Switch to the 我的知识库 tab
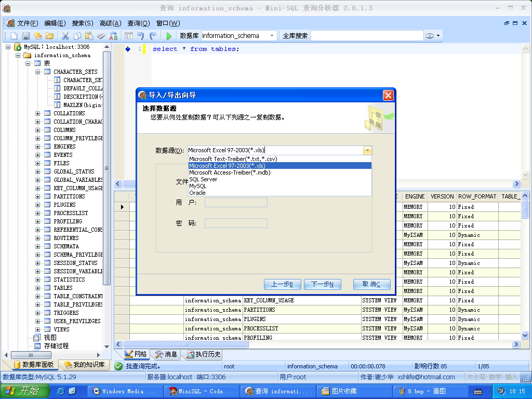Screen dimensions: 532x399 [85, 365]
